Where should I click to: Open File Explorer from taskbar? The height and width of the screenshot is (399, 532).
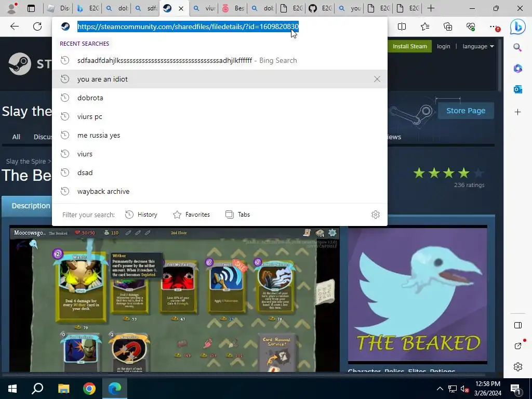[x=63, y=389]
